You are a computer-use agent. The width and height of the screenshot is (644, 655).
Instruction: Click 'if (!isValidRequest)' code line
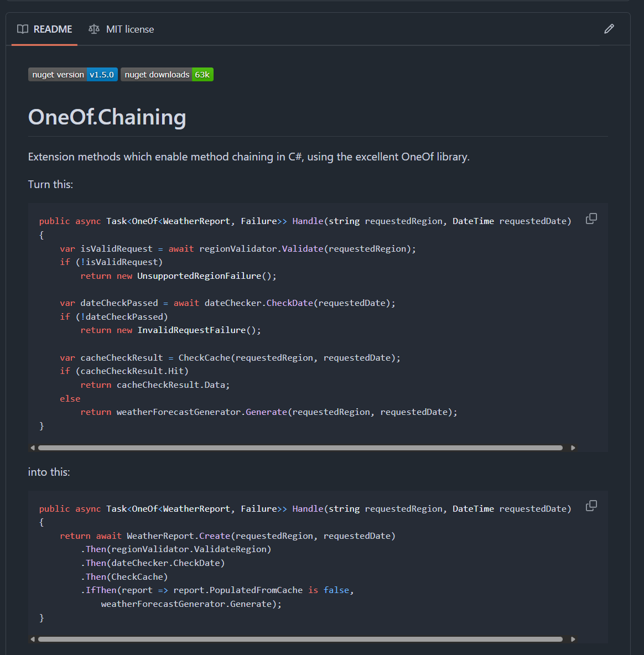pos(112,262)
